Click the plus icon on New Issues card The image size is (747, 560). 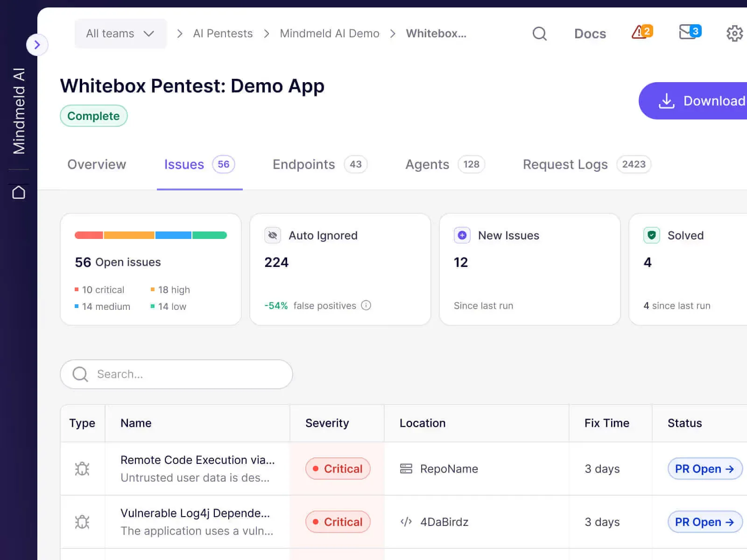coord(462,235)
